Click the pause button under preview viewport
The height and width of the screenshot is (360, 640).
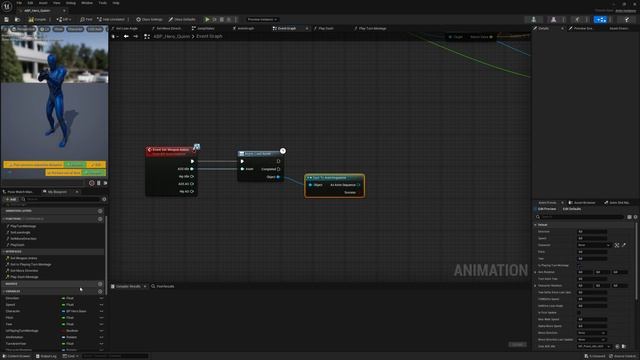pyautogui.click(x=98, y=183)
